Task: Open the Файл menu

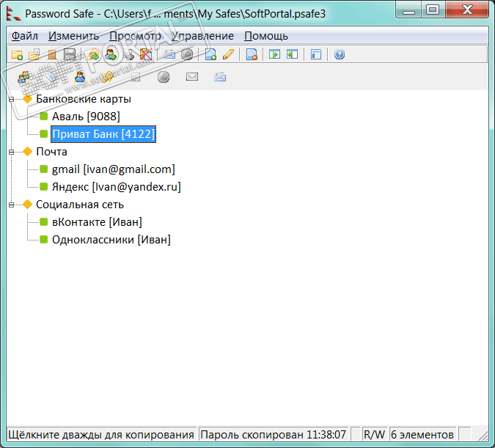Action: click(x=25, y=36)
